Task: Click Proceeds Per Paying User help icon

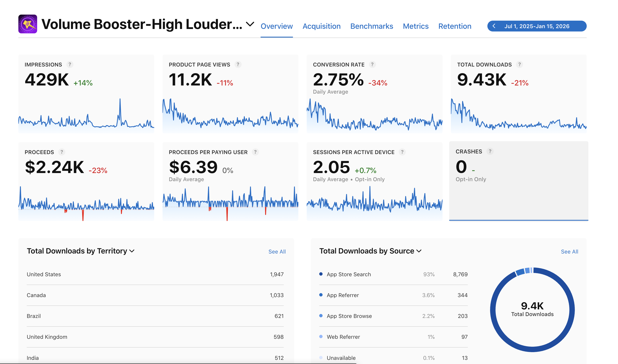Action: click(255, 152)
